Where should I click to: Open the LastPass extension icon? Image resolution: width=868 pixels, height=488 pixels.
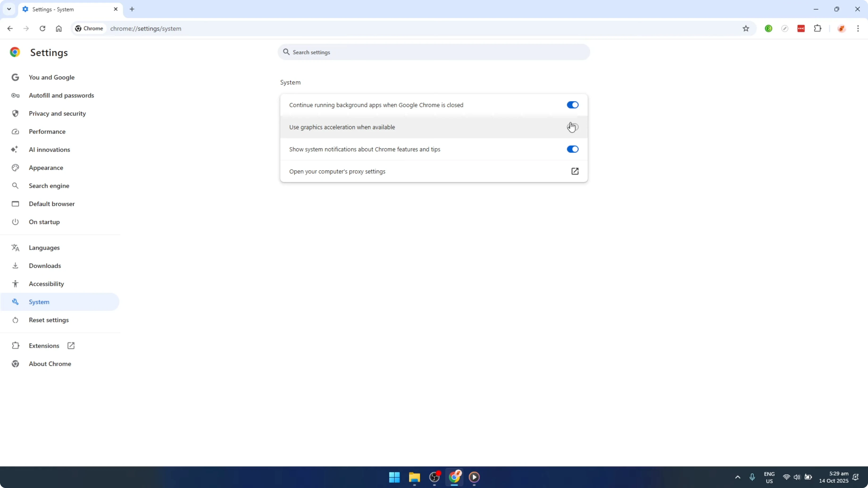coord(801,28)
